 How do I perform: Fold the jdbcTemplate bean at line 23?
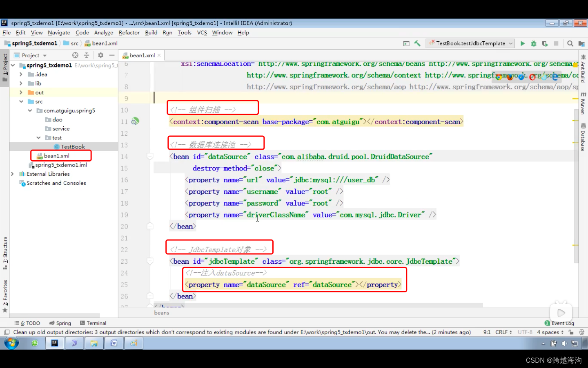150,261
